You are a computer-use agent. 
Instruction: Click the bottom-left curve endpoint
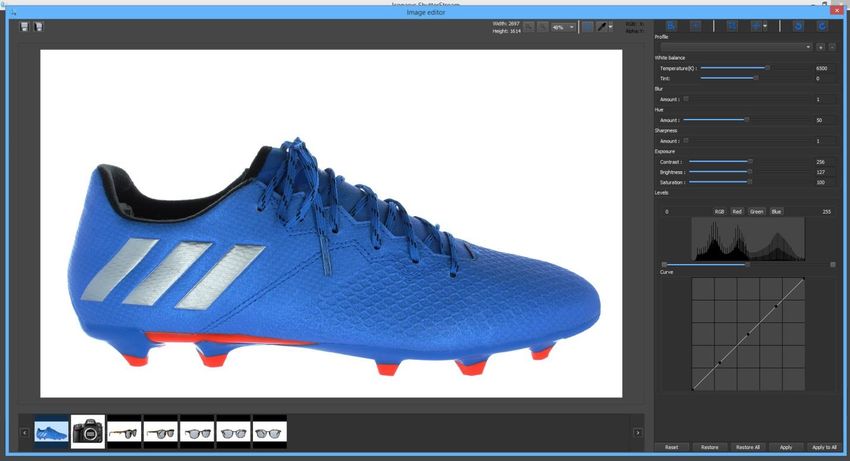pyautogui.click(x=693, y=389)
